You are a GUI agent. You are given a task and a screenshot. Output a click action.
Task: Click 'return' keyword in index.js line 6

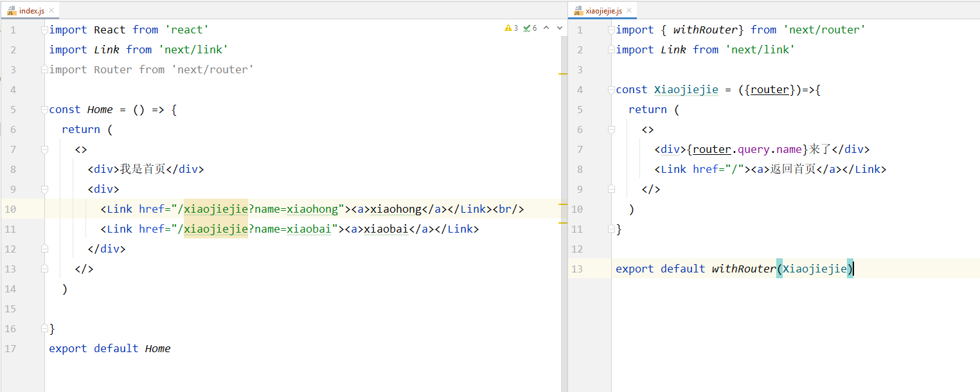81,129
